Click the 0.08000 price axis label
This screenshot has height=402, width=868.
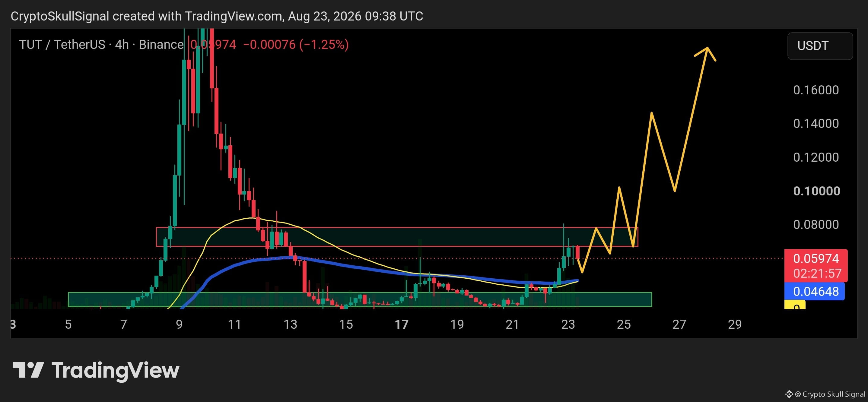(816, 224)
